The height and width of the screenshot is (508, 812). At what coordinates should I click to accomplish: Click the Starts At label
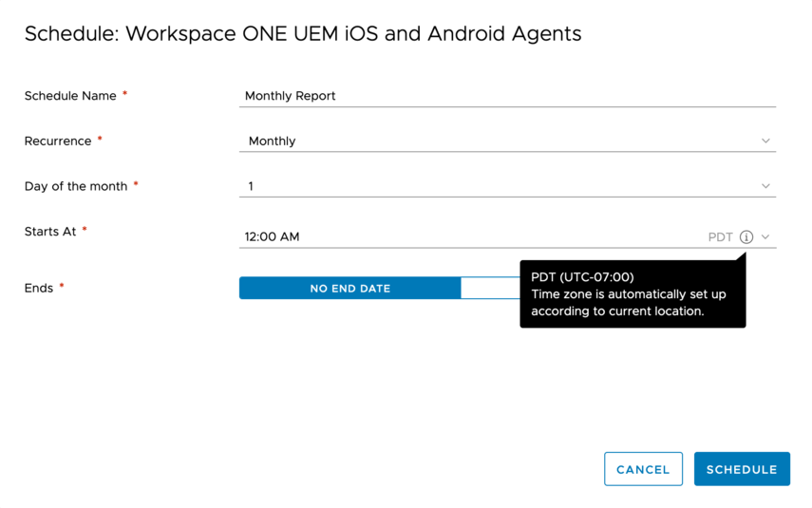[x=50, y=232]
